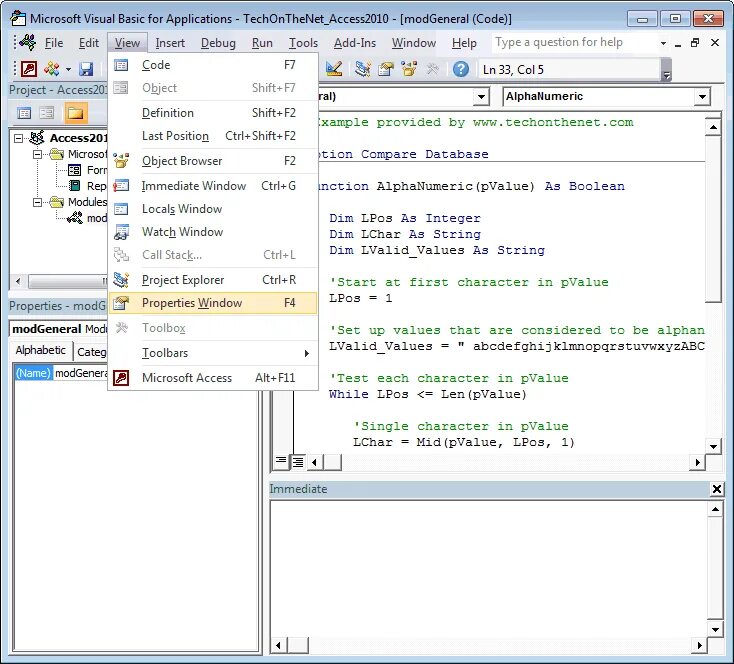Click Locals Window icon in menu
This screenshot has height=664, width=734.
point(121,209)
